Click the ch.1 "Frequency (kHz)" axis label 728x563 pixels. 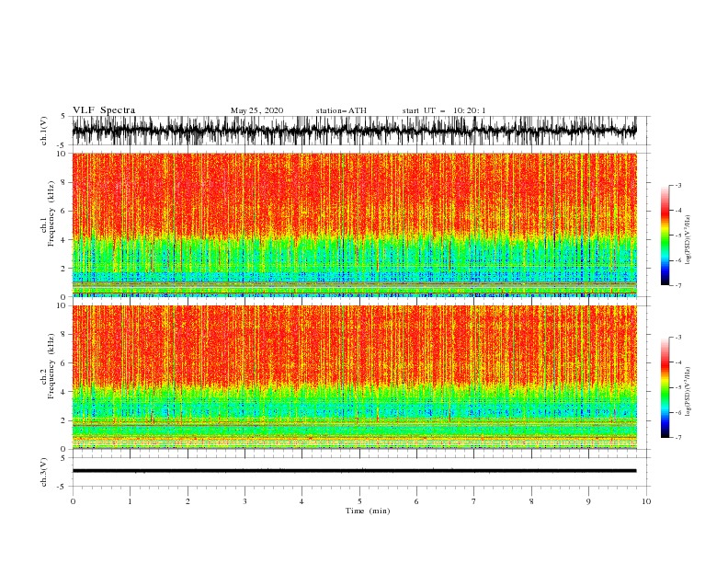coord(51,214)
